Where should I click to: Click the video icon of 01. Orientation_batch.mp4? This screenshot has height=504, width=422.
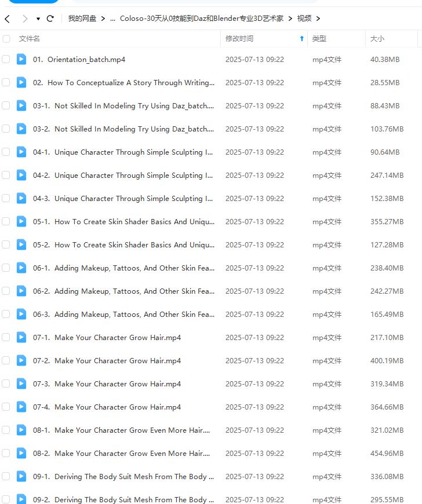pos(21,59)
